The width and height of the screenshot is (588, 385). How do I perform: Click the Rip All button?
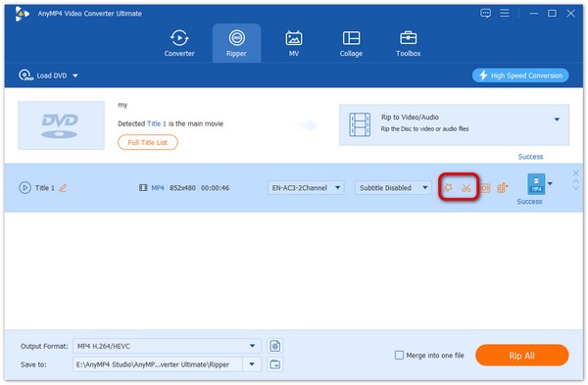521,356
